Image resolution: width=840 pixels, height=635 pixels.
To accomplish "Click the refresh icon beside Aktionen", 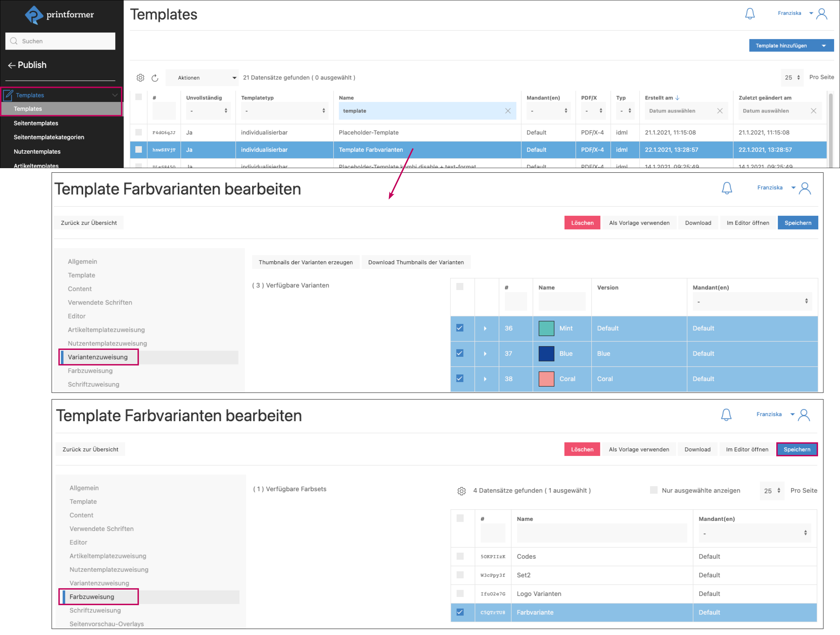I will point(155,78).
